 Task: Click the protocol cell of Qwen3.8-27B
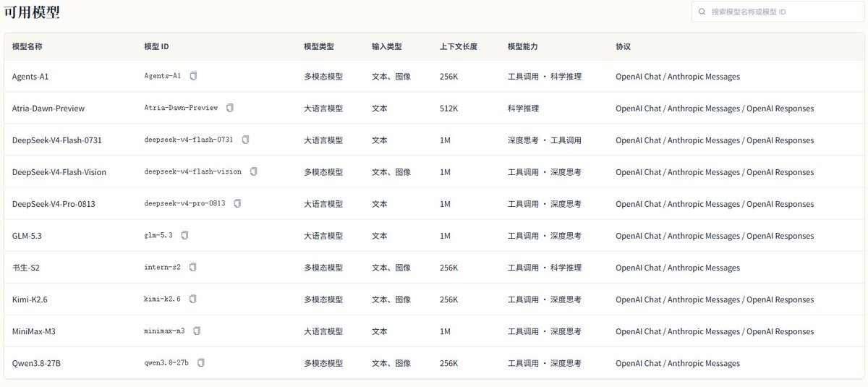678,362
